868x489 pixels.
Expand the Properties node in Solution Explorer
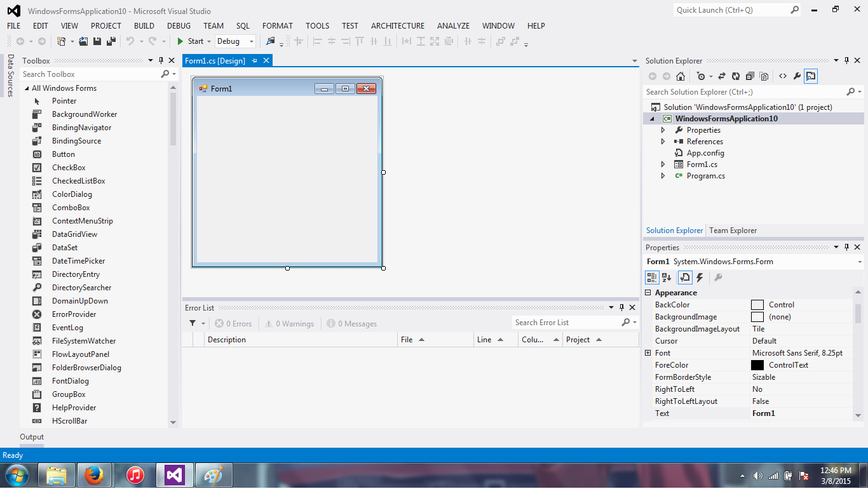(663, 130)
